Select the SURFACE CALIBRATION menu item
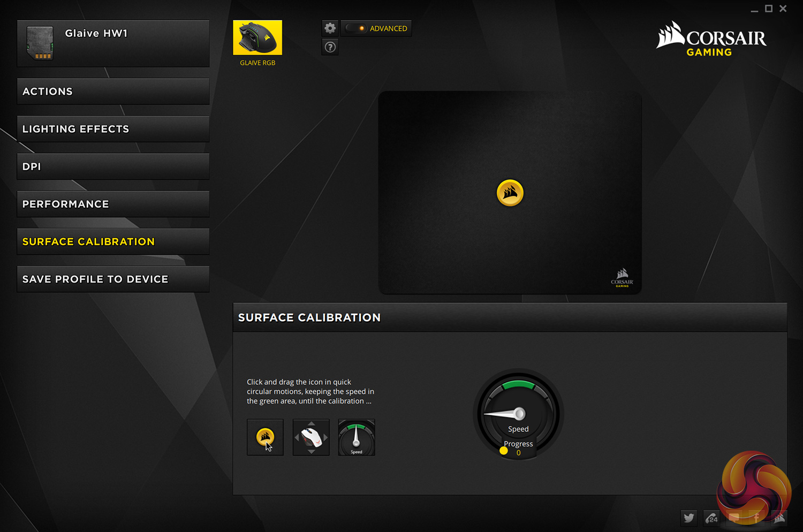This screenshot has width=803, height=532. point(113,241)
